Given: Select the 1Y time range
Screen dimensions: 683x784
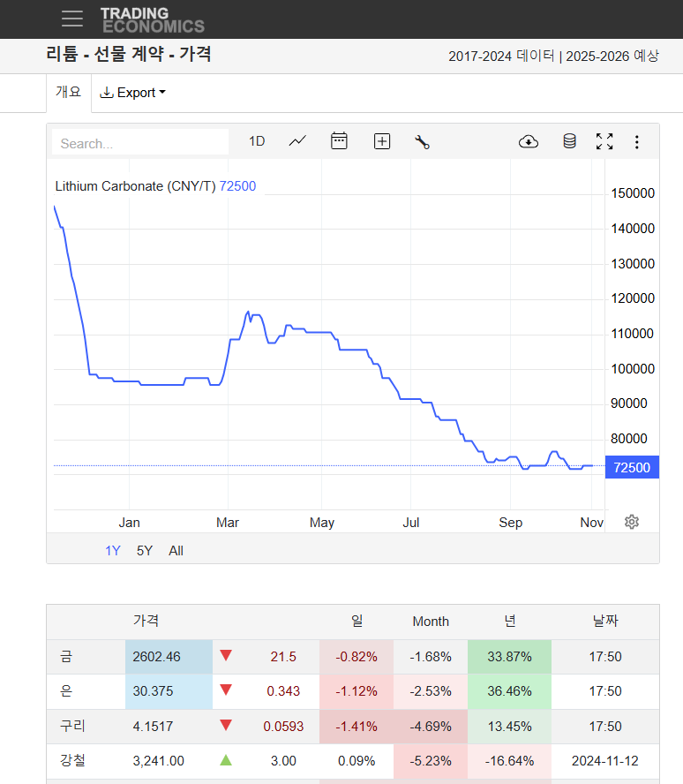Looking at the screenshot, I should point(112,551).
